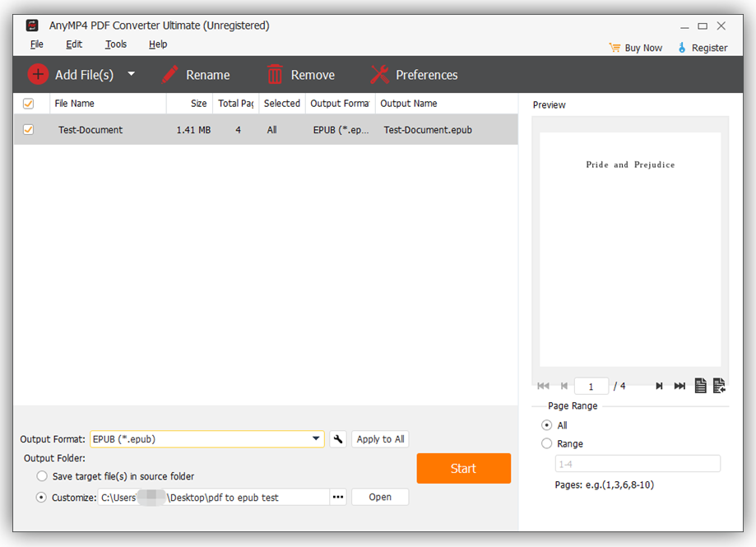This screenshot has width=756, height=547.
Task: Expand the Output Format EPUB dropdown
Action: click(x=316, y=439)
